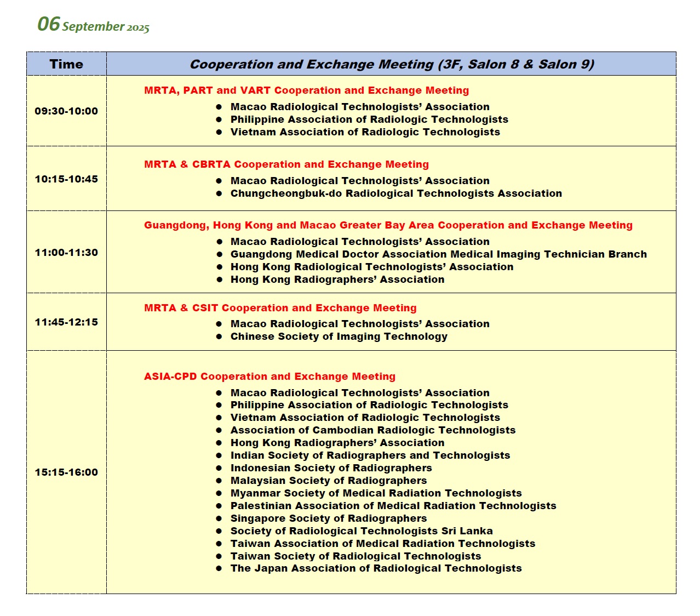Select the "ASIA-CPD Cooperation and Exchange Meeting" title

click(x=269, y=377)
